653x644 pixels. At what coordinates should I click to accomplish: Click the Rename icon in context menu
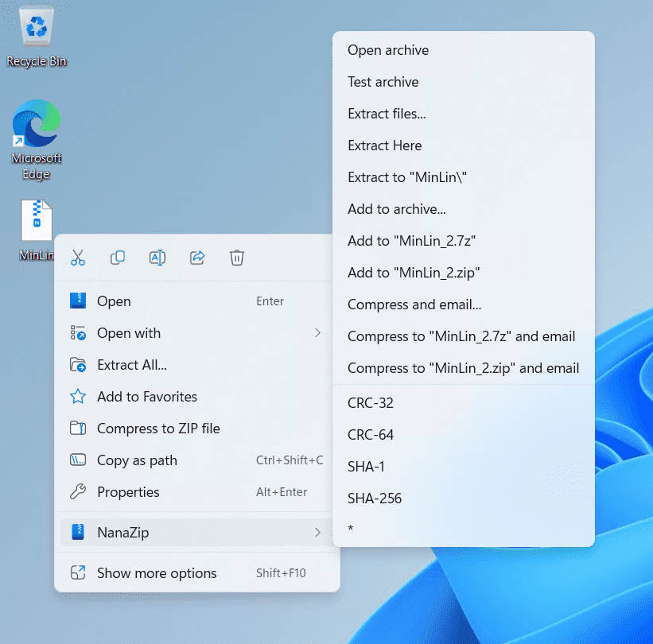pyautogui.click(x=157, y=258)
